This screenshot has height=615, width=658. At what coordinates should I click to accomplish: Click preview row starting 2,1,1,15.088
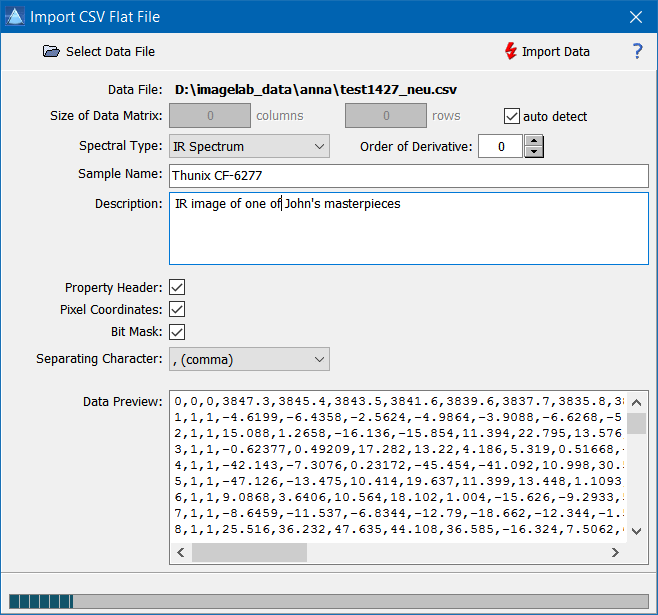tap(399, 433)
